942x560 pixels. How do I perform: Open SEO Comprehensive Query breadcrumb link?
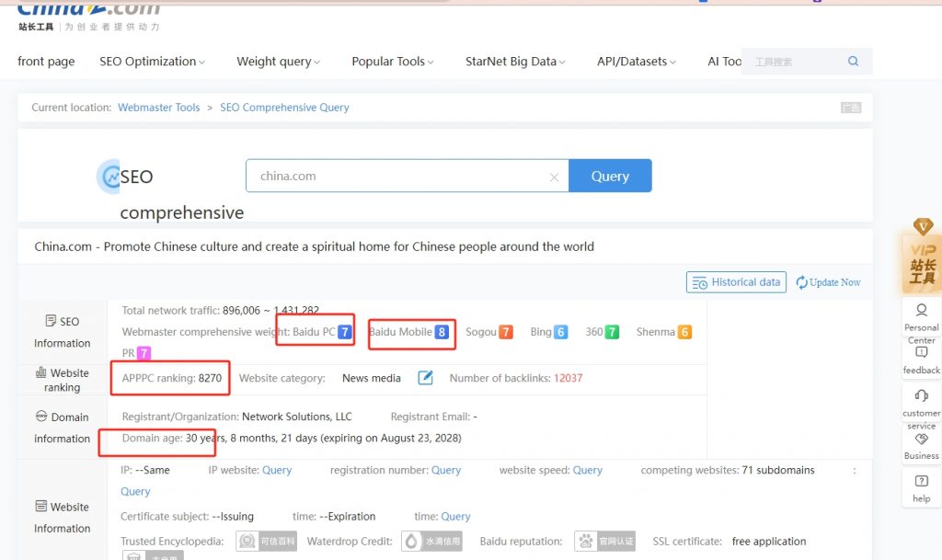[284, 108]
